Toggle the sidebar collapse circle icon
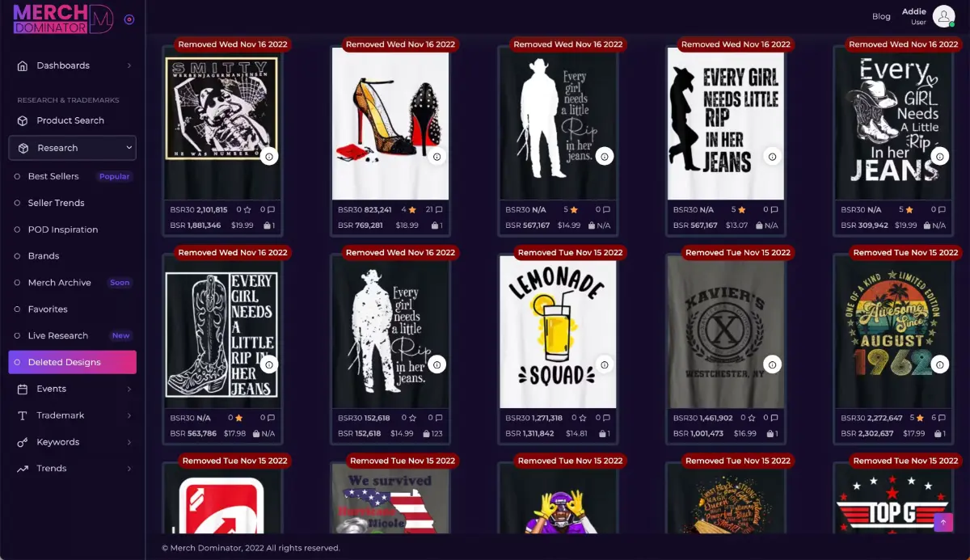Image resolution: width=970 pixels, height=560 pixels. click(129, 19)
